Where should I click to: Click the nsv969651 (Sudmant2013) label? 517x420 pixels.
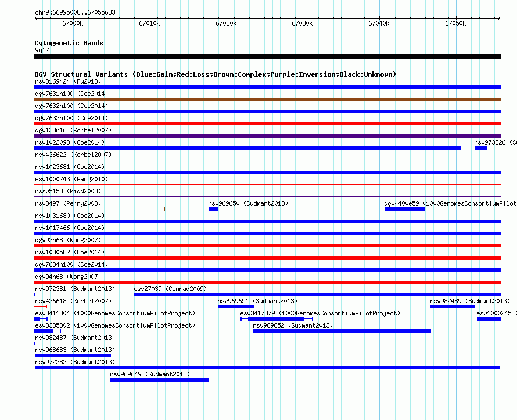point(257,301)
